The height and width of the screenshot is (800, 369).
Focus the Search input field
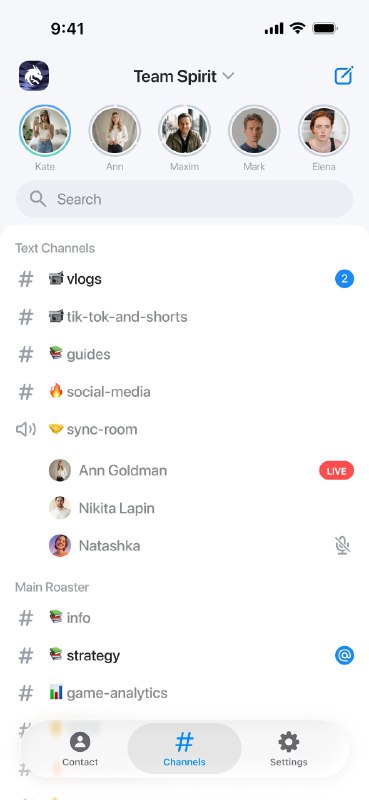[x=184, y=199]
